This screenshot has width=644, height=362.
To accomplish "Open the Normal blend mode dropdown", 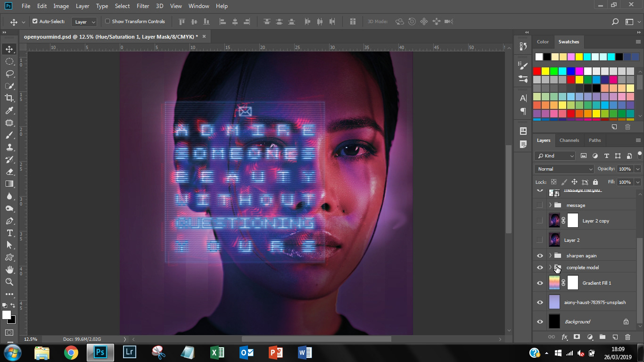I will [564, 169].
